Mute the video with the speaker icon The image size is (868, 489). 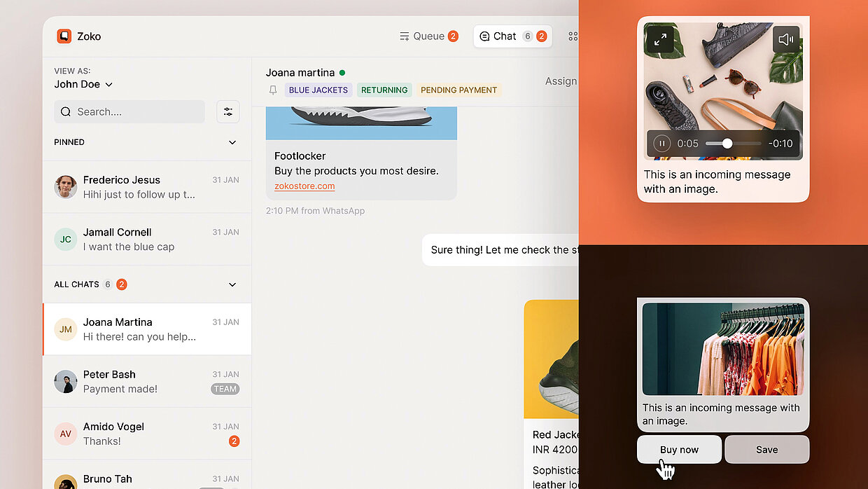785,40
